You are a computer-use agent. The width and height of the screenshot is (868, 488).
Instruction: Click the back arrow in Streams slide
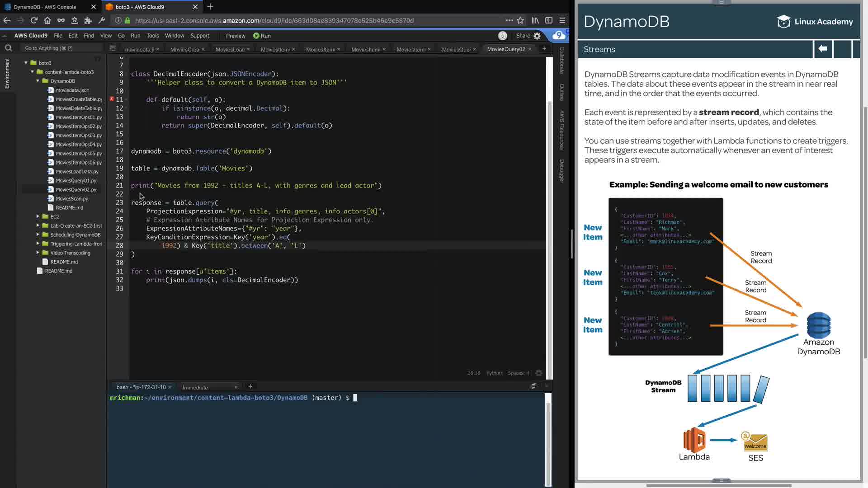(x=823, y=49)
